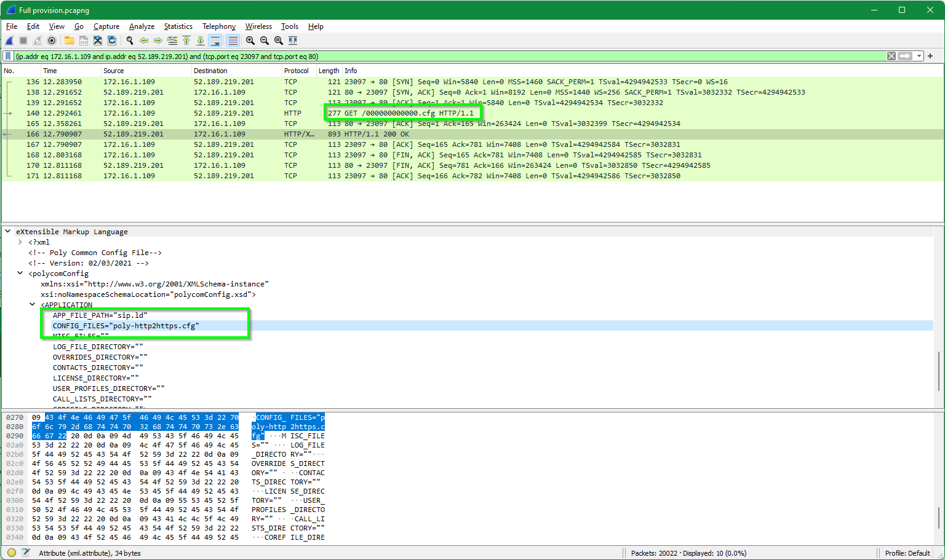Viewport: 945px width, 560px height.
Task: Select the Version: 02/03/2021 comment line
Action: (88, 263)
